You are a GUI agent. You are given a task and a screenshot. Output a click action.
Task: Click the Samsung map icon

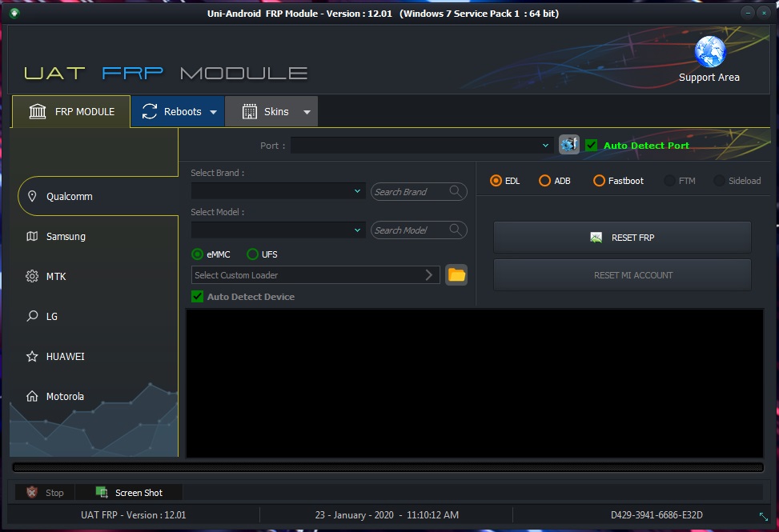pos(32,236)
